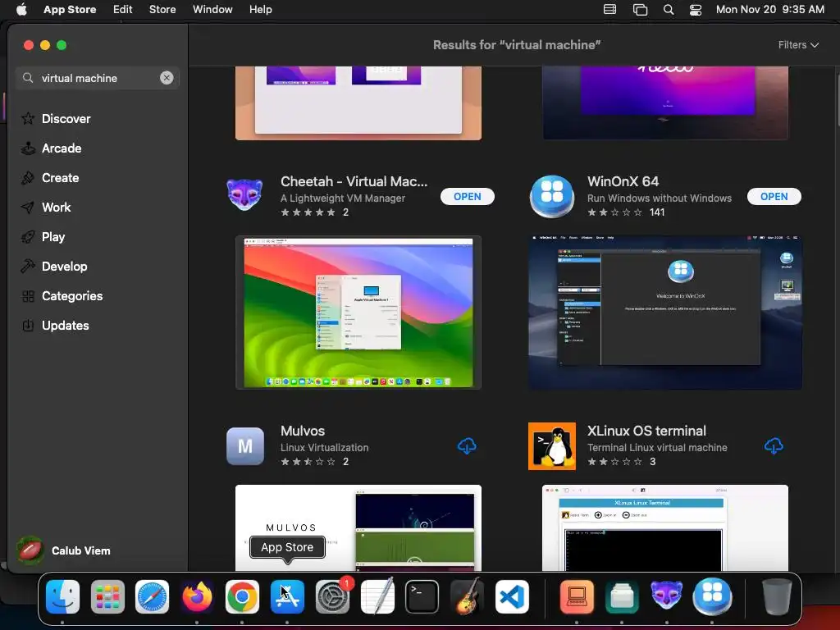Open the Play section
This screenshot has height=630, width=840.
[x=53, y=236]
